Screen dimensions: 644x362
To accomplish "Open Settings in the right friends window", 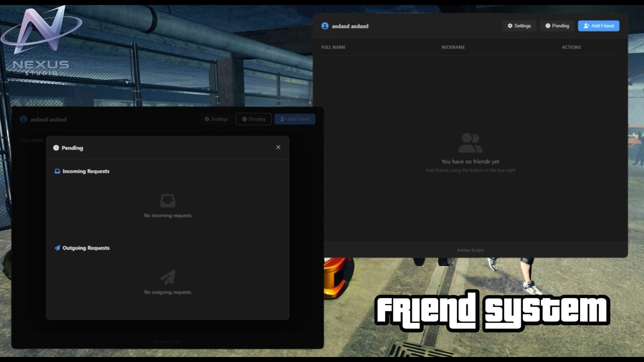I will (x=519, y=26).
